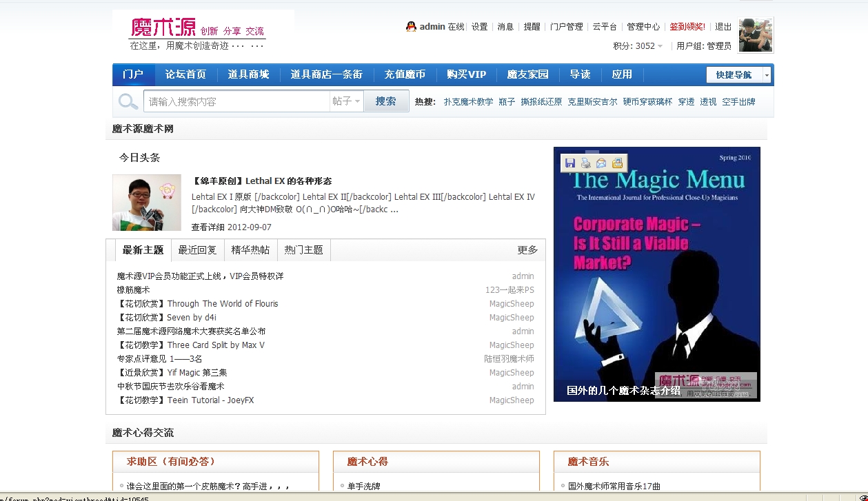Switch to the 最近回复 tab

[197, 250]
